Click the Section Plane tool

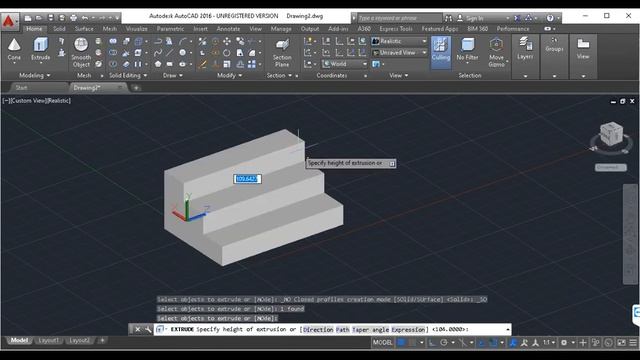coord(282,53)
